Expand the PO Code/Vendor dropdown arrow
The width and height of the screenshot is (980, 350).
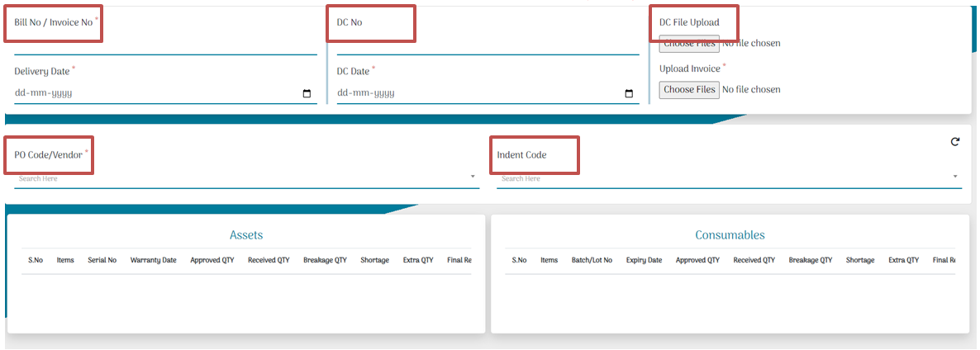[x=473, y=177]
